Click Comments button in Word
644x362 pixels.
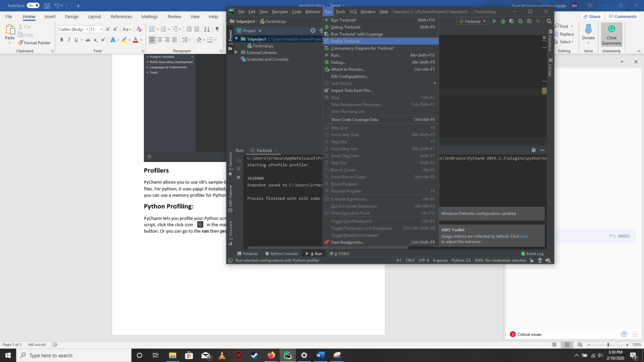point(623,17)
